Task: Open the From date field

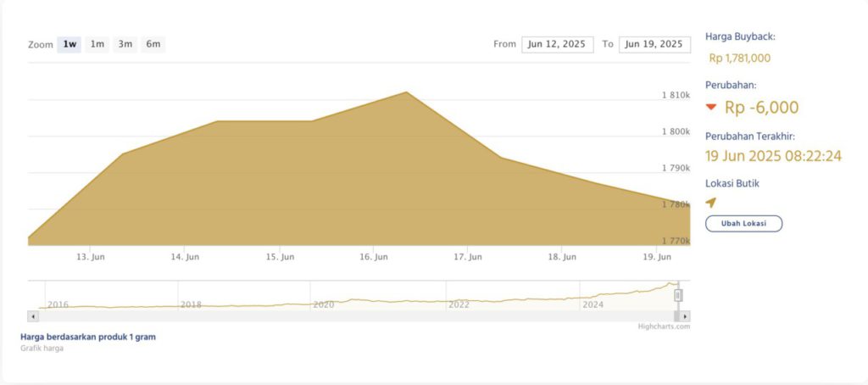Action: coord(556,44)
